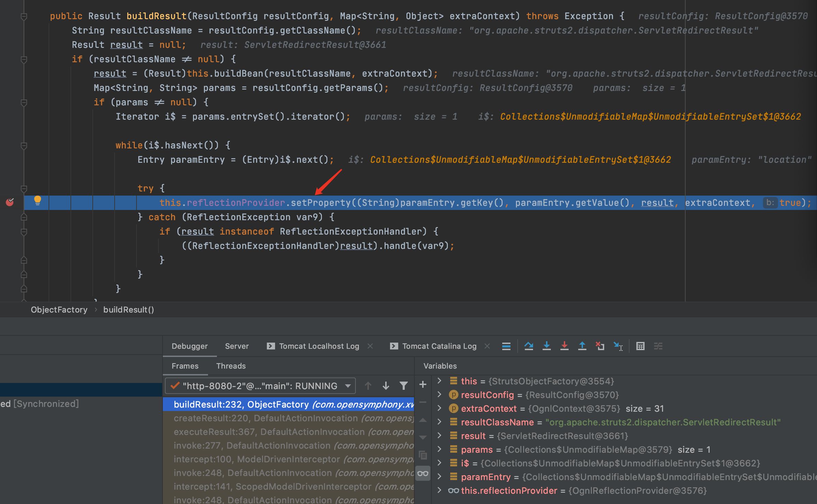Screen dimensions: 817x504
Task: Toggle the glasses watches view button
Action: pos(423,473)
